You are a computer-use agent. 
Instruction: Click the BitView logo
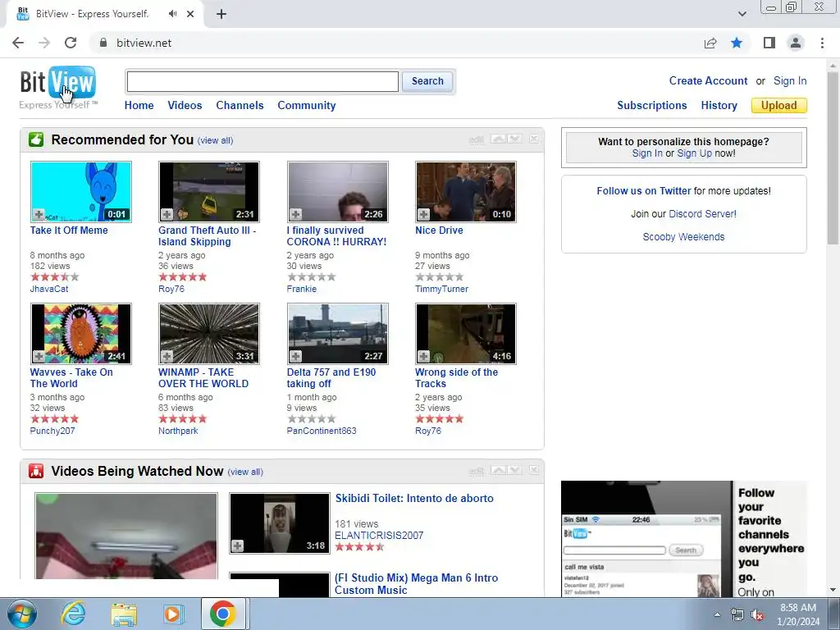click(x=58, y=84)
